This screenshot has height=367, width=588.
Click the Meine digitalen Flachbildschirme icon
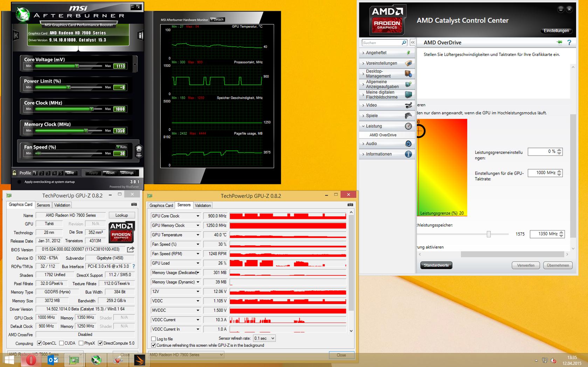(x=408, y=95)
